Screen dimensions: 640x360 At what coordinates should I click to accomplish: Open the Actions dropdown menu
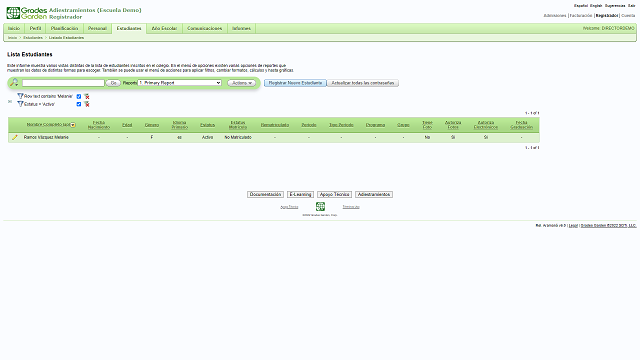[242, 83]
